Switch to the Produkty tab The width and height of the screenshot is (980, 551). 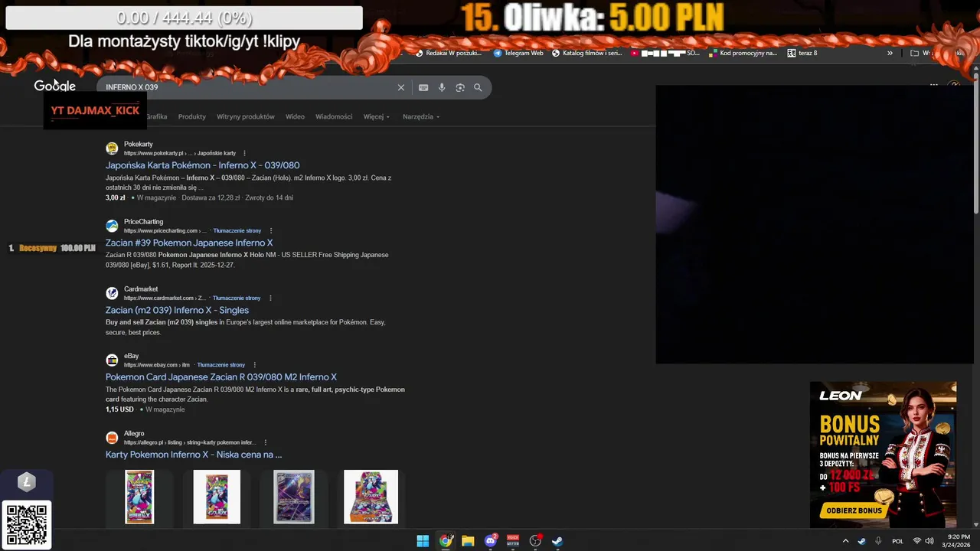click(x=192, y=117)
